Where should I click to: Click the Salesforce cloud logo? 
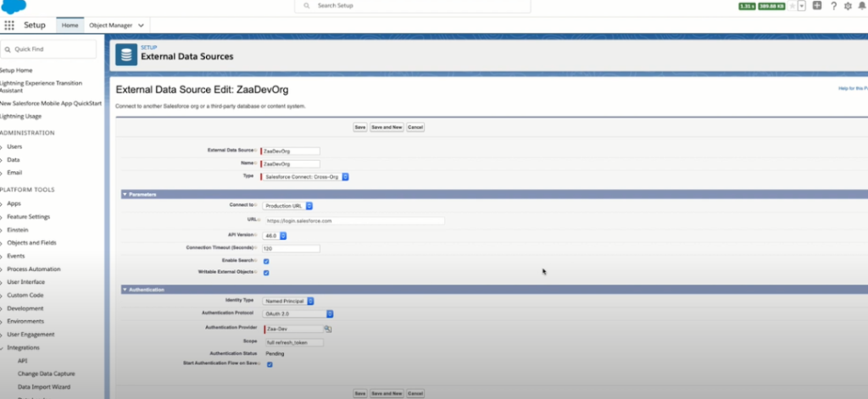coord(14,5)
